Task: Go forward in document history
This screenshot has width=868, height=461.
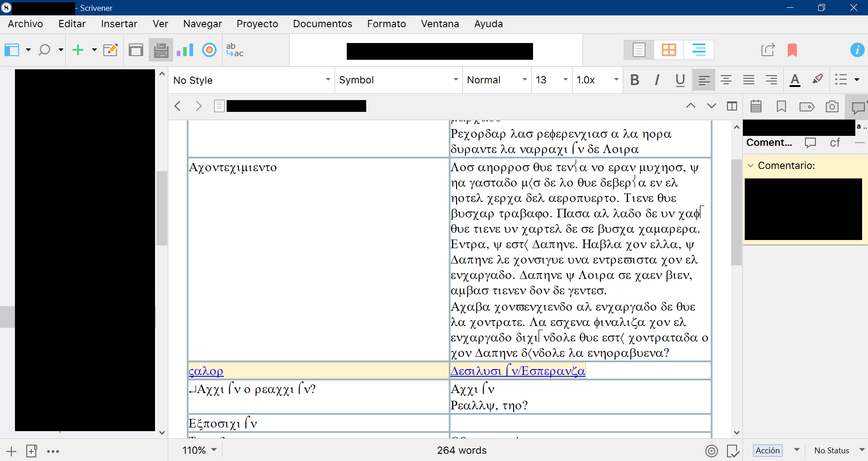Action: [198, 106]
